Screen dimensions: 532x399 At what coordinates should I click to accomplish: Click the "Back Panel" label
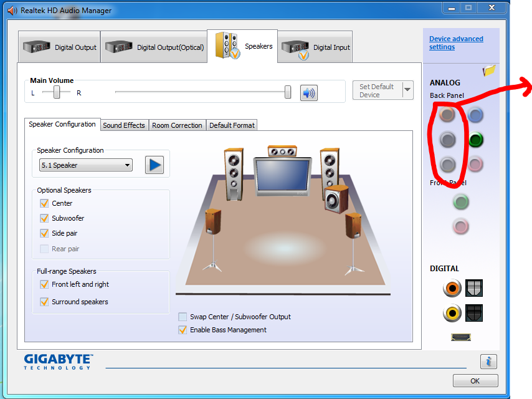pos(447,95)
